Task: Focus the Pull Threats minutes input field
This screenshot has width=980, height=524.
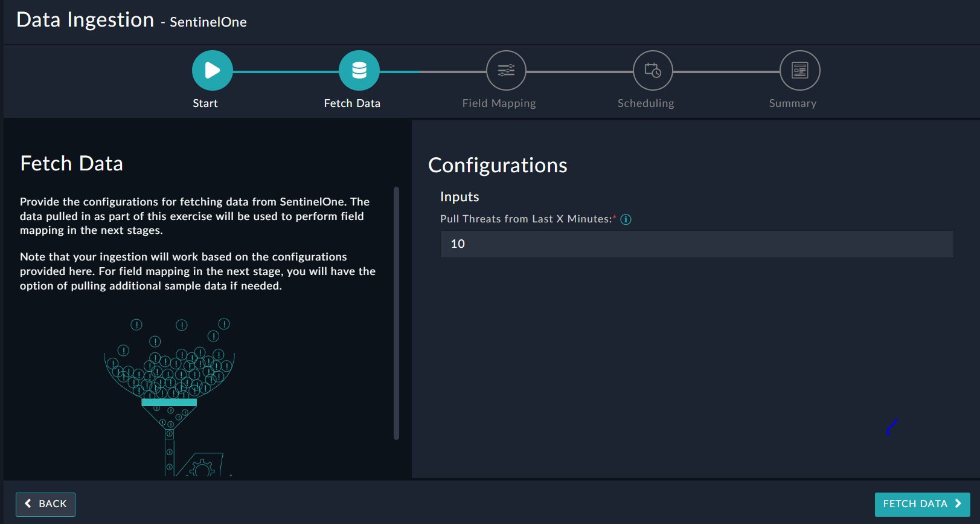Action: (696, 244)
